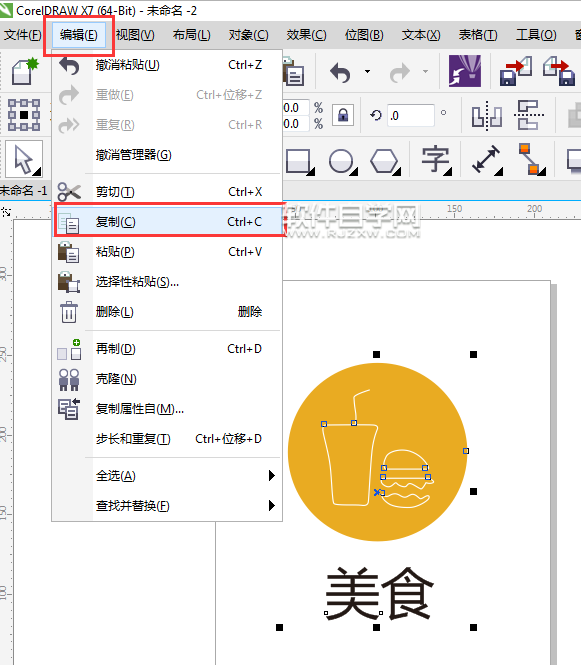Choose 步长和重复(T) menu entry
This screenshot has width=581, height=665.
(167, 439)
